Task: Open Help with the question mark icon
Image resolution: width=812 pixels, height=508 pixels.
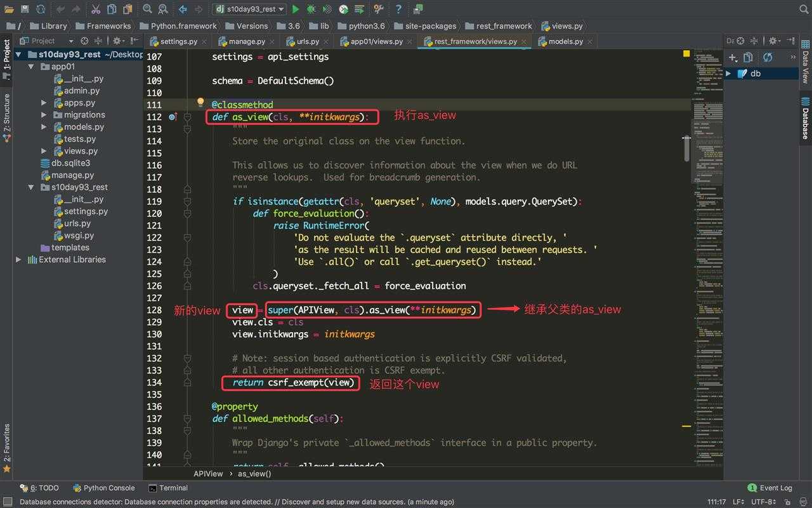Action: tap(398, 9)
